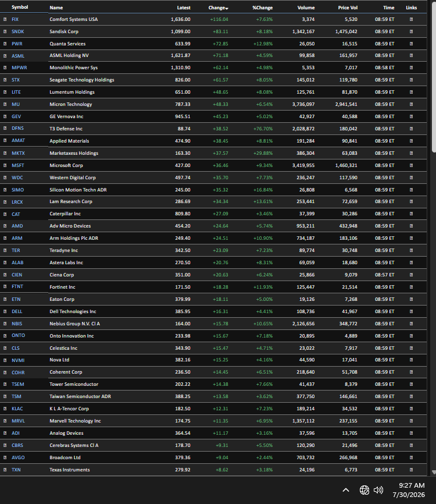Open the Links icon in Dell Technologies row
This screenshot has width=436, height=504.
(x=411, y=311)
